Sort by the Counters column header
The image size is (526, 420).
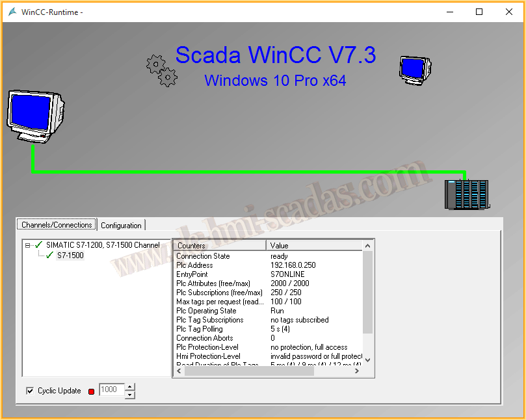219,246
